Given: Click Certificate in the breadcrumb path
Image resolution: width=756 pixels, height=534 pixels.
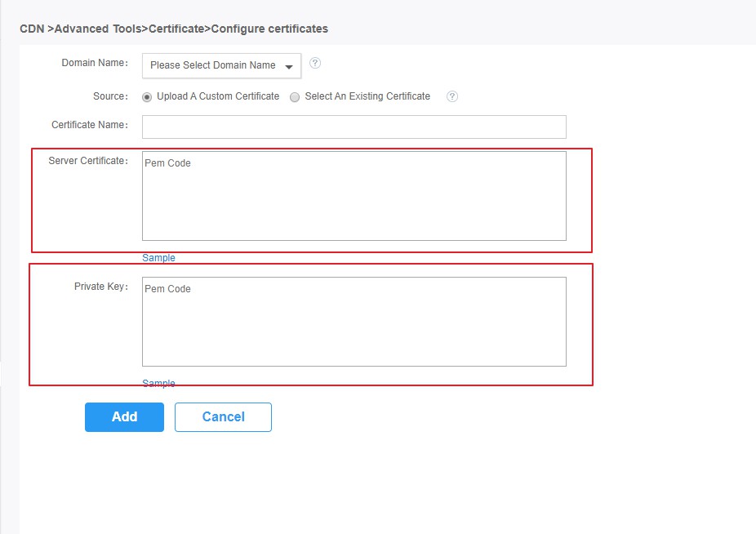Looking at the screenshot, I should pyautogui.click(x=176, y=29).
